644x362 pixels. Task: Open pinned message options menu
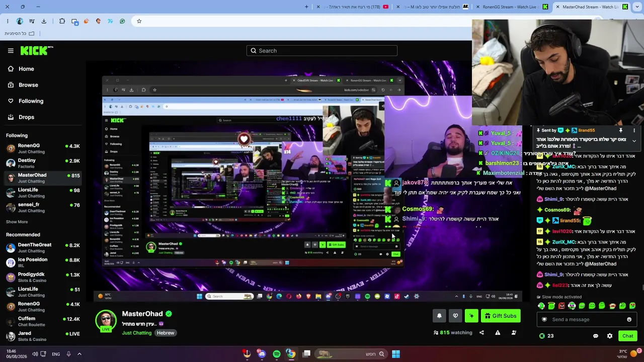pyautogui.click(x=634, y=130)
